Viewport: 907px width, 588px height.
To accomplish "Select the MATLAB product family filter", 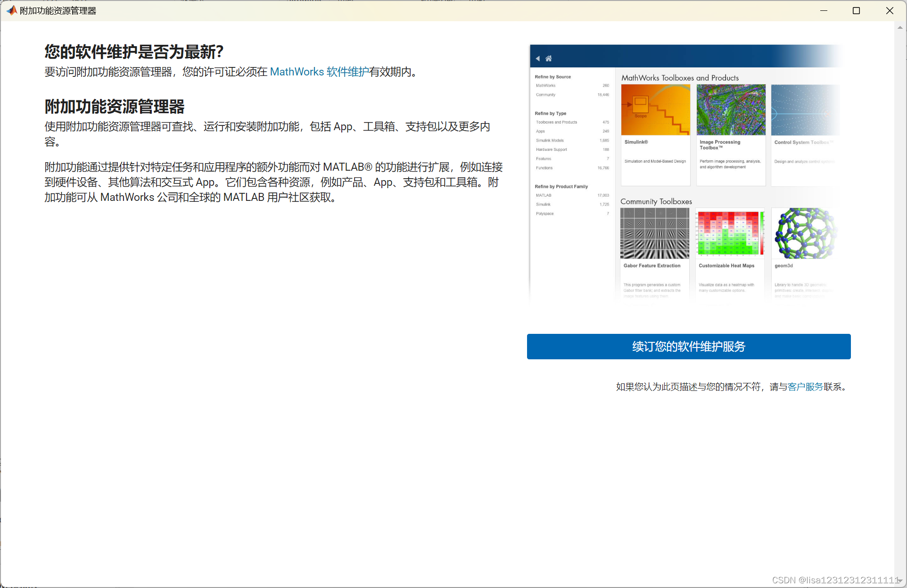I will (x=543, y=195).
